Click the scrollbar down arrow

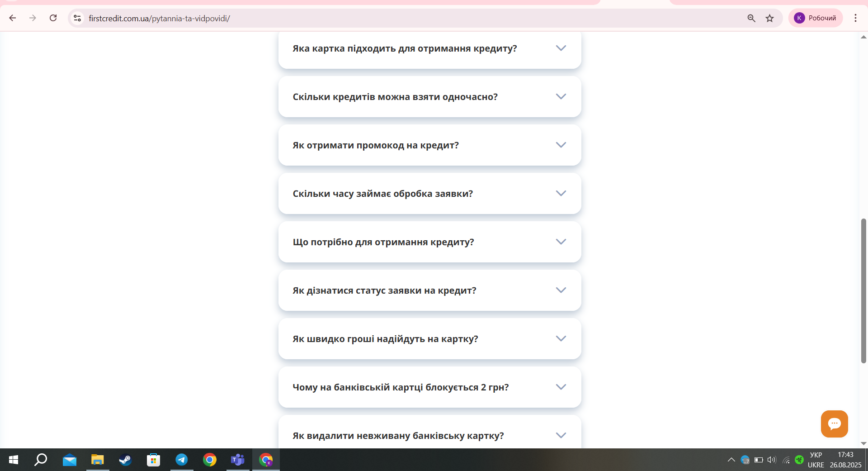point(863,444)
